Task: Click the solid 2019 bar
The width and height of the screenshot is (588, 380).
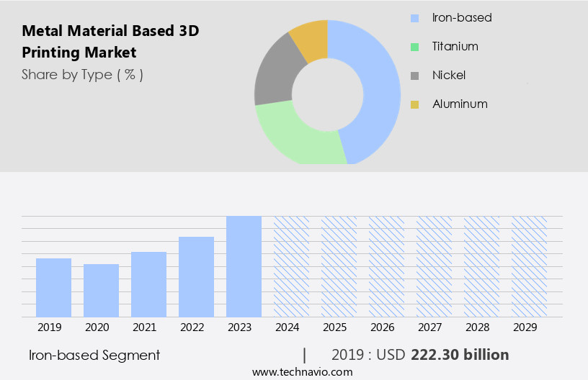Action: coord(53,287)
